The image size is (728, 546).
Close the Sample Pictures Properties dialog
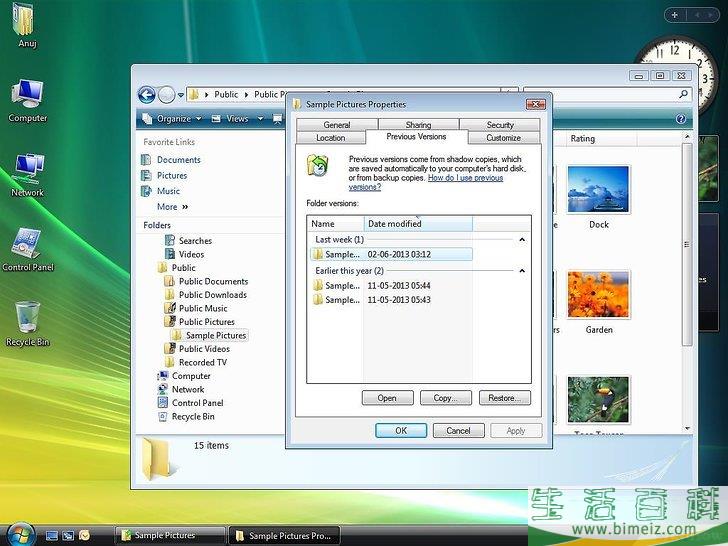pos(535,104)
